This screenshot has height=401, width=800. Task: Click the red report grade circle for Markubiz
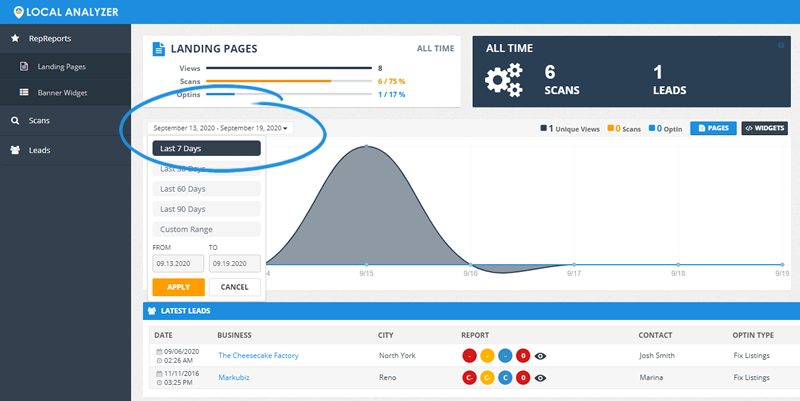(x=468, y=378)
